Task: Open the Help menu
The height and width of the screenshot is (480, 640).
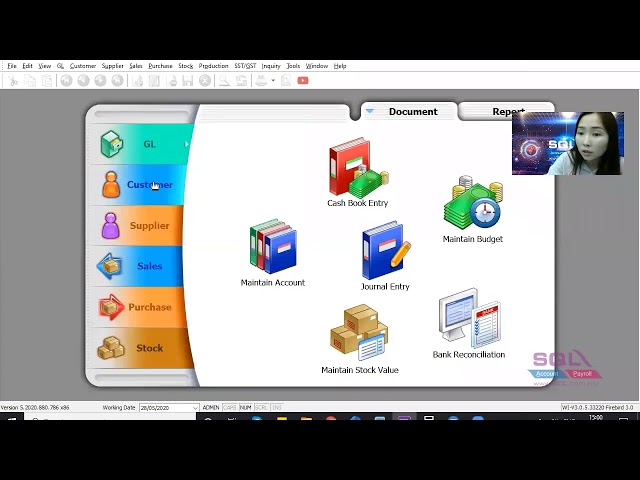Action: click(x=340, y=66)
